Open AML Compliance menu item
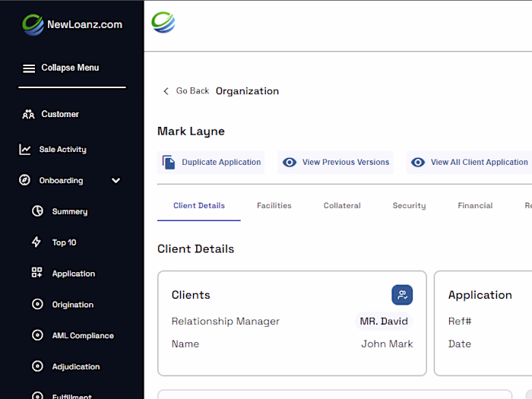Viewport: 532px width, 399px height. pyautogui.click(x=82, y=336)
